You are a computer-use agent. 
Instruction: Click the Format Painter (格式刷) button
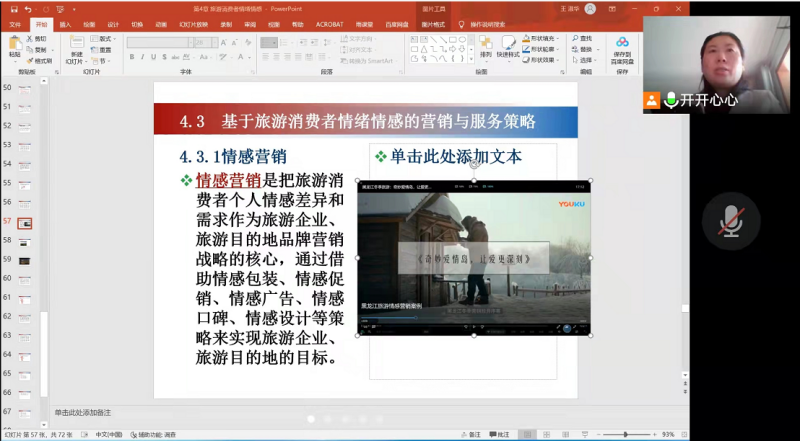[40, 60]
